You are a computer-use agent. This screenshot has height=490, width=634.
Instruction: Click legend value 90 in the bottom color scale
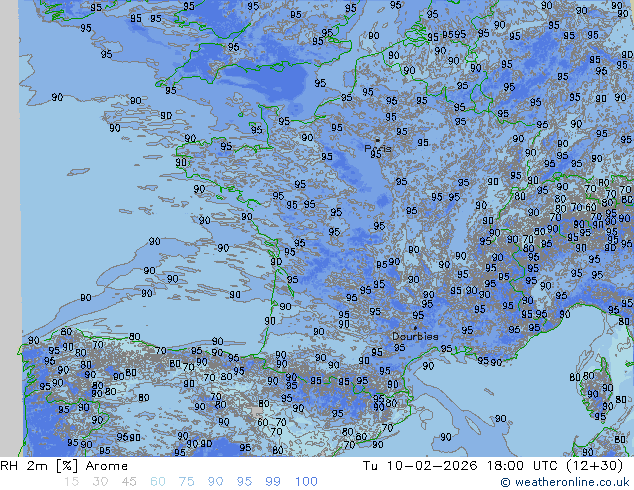point(216,482)
